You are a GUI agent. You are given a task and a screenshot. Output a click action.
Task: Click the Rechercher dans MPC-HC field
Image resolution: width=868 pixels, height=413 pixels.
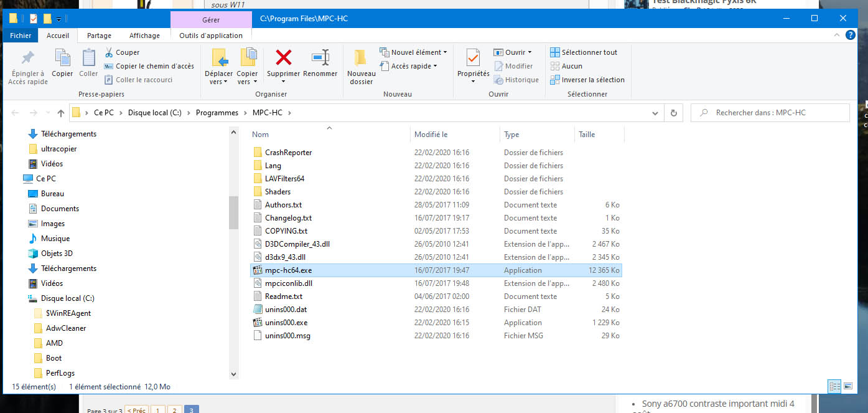[x=770, y=113]
